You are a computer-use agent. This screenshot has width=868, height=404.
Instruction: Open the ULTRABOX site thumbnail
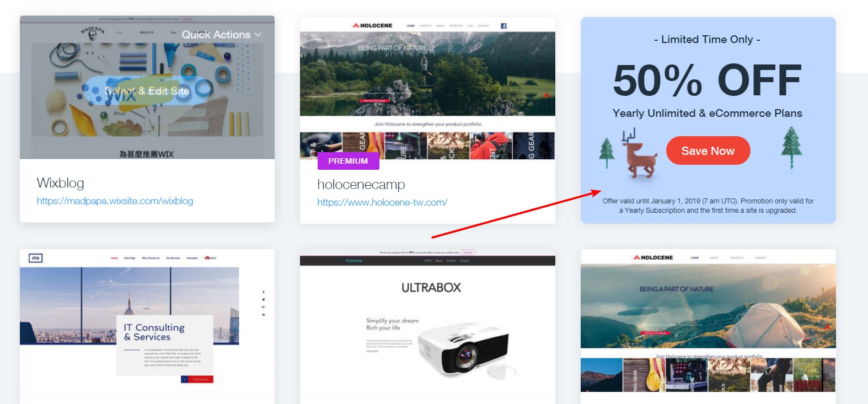pyautogui.click(x=427, y=320)
